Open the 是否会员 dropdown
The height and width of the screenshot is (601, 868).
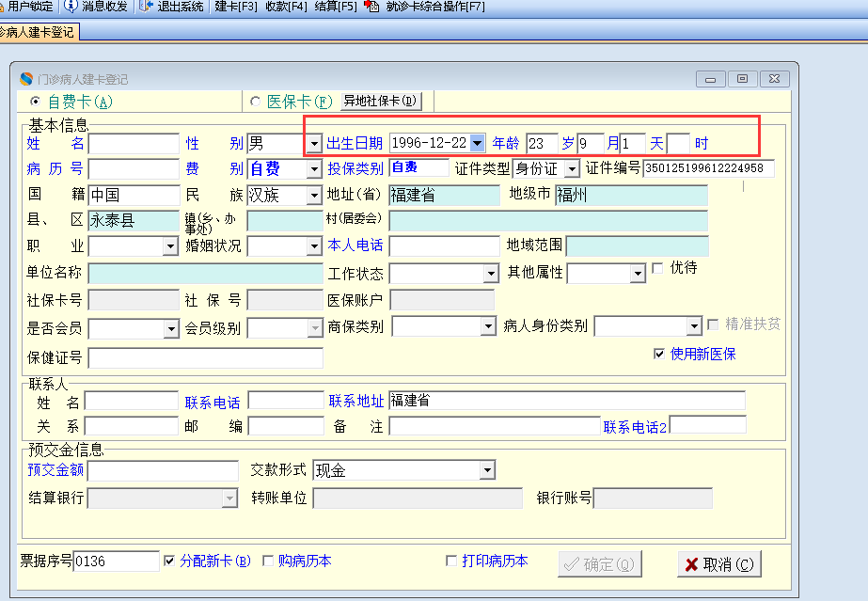click(x=171, y=329)
